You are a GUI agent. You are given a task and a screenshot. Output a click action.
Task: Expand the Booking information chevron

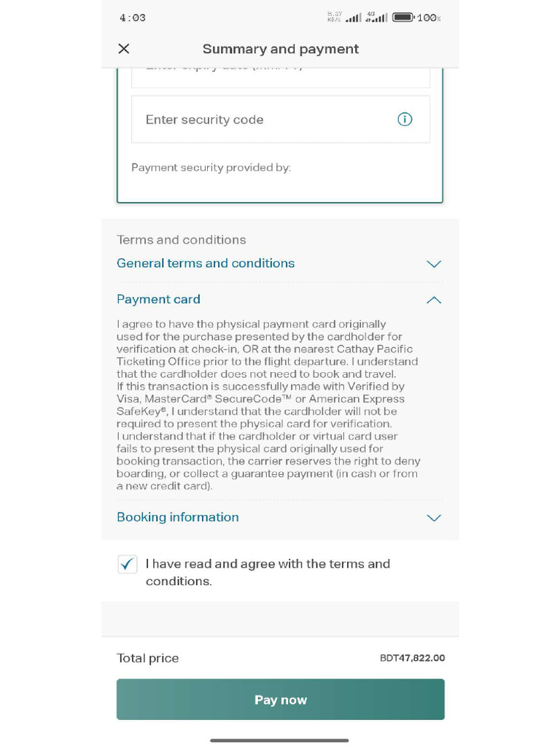coord(434,518)
